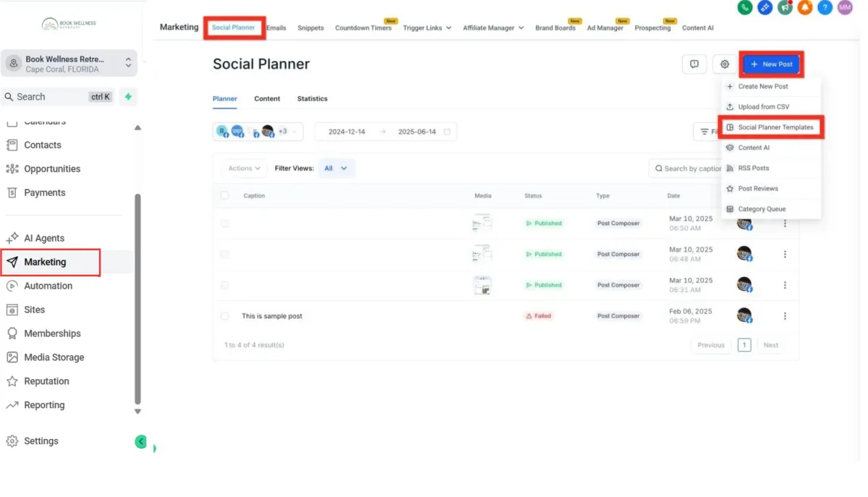Viewport: 868px width, 497px height.
Task: Expand the Trigger Links dropdown
Action: click(x=427, y=27)
